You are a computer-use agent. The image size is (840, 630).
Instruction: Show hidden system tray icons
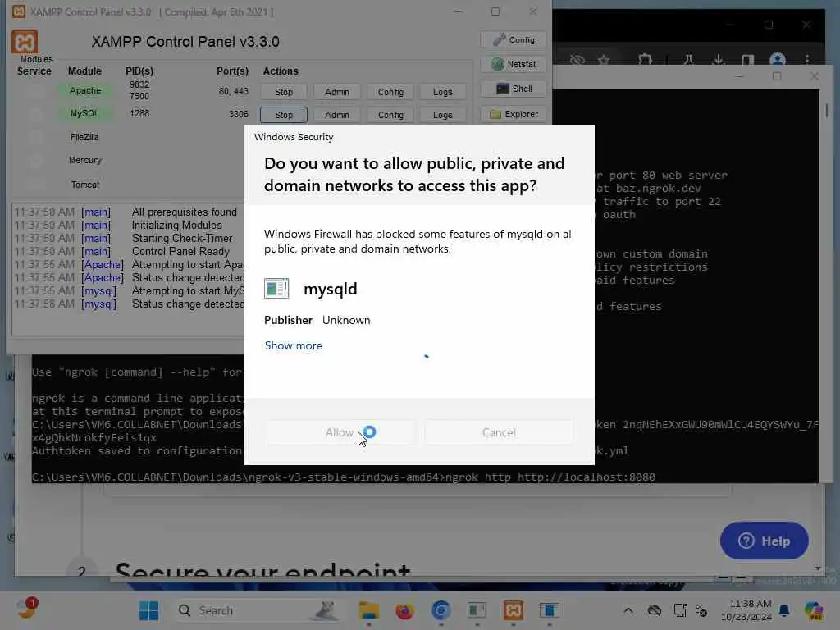[628, 610]
